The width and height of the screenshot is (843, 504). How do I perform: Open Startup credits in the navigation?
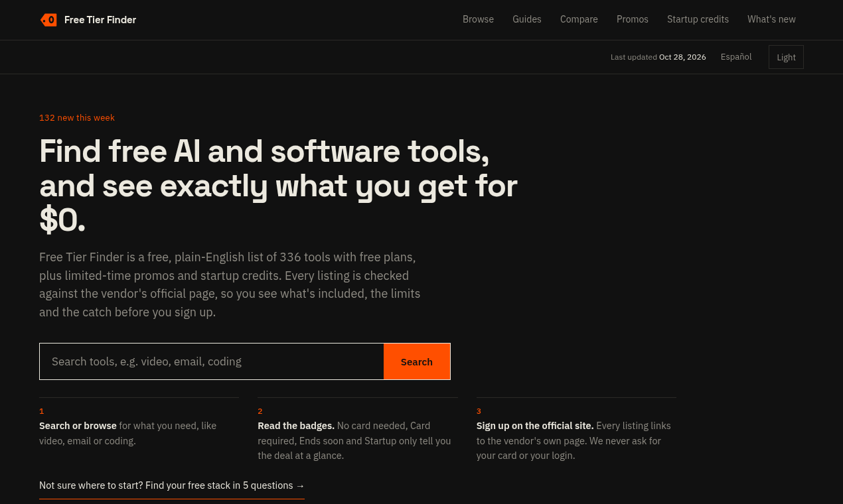(x=698, y=19)
